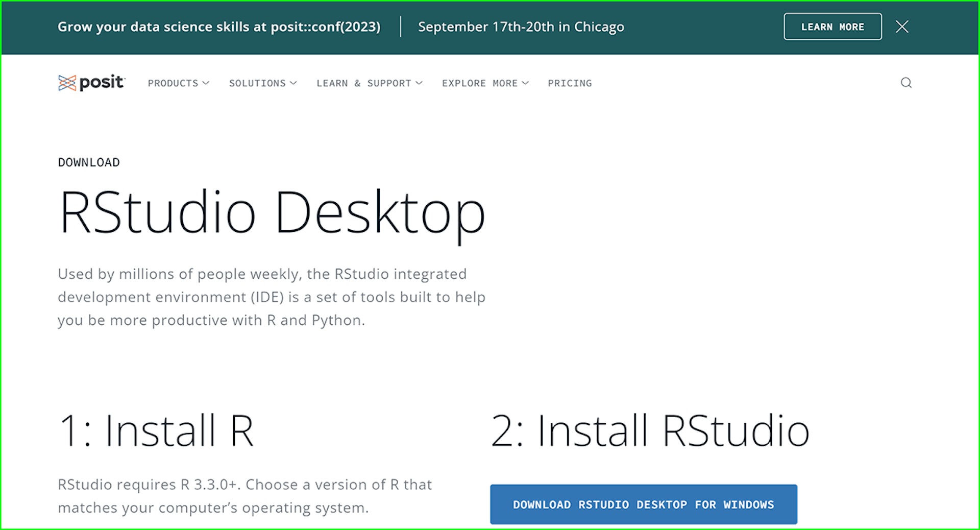The height and width of the screenshot is (530, 980).
Task: Click the Products disclosure chevron
Action: point(206,83)
